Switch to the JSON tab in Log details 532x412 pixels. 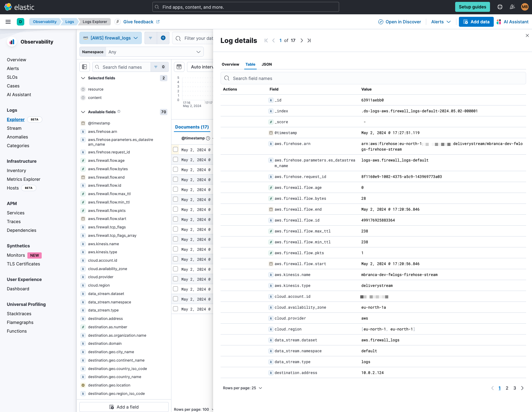(267, 64)
